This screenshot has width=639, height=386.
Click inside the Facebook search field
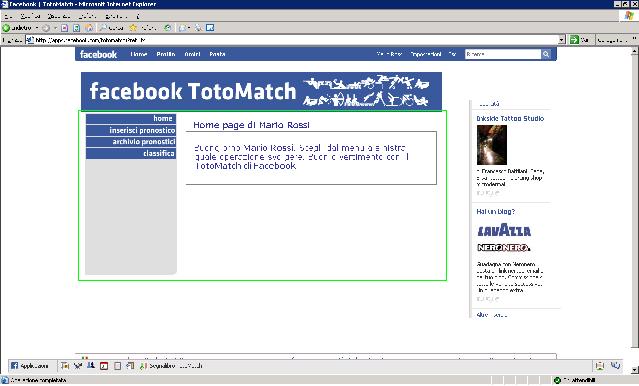coord(503,54)
